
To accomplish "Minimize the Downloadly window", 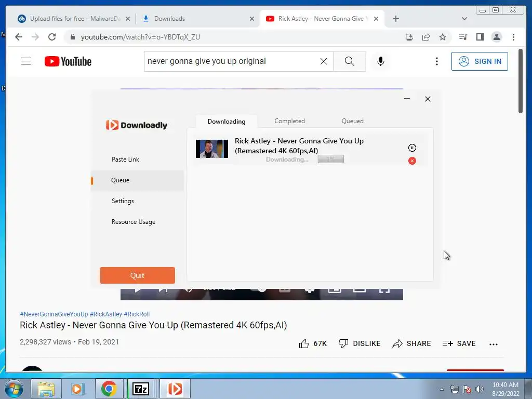I will pyautogui.click(x=407, y=99).
